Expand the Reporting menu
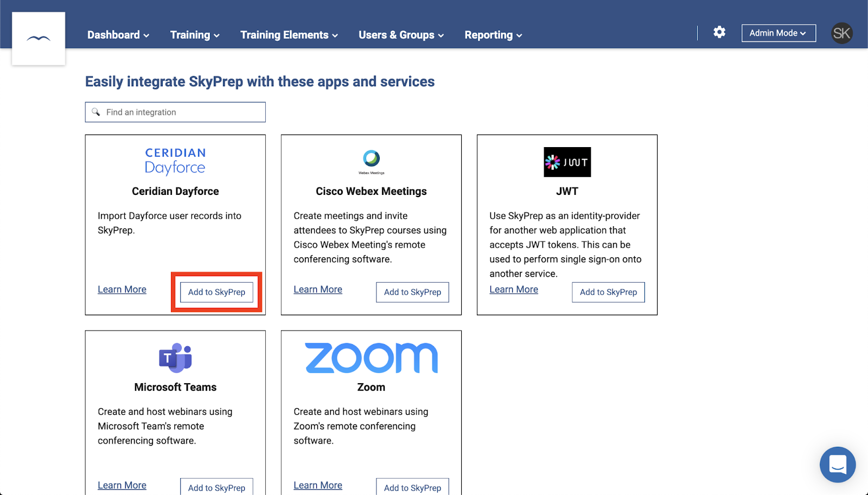This screenshot has height=495, width=868. click(x=494, y=35)
